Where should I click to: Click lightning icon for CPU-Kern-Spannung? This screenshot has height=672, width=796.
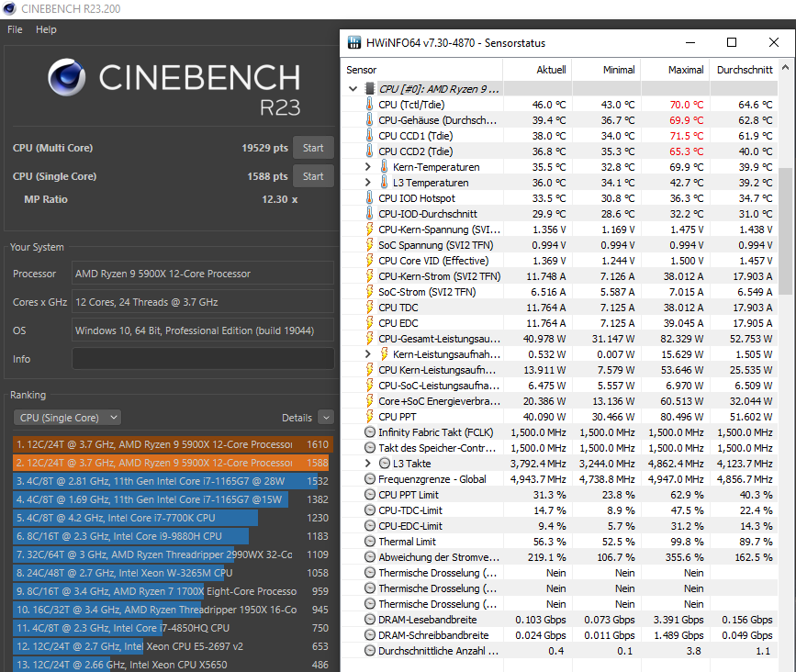(x=370, y=230)
